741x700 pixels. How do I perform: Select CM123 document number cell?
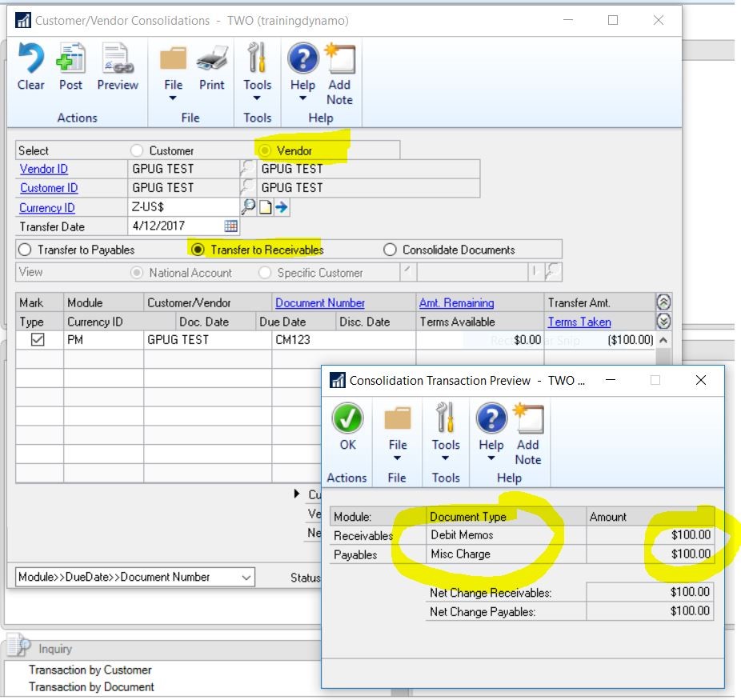343,340
